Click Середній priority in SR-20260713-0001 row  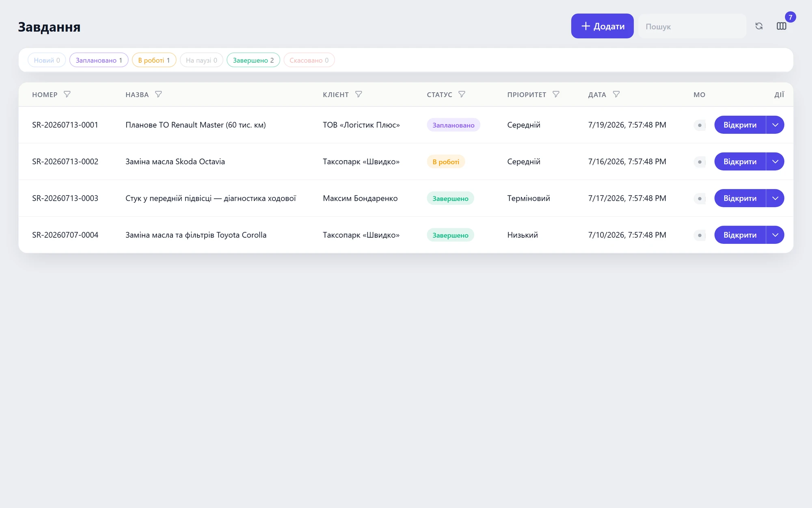pyautogui.click(x=524, y=125)
